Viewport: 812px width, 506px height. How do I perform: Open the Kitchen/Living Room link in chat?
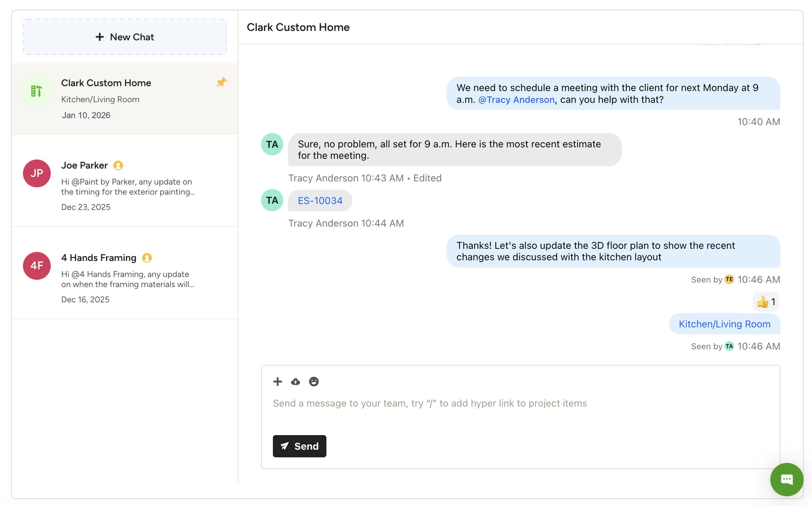click(724, 324)
